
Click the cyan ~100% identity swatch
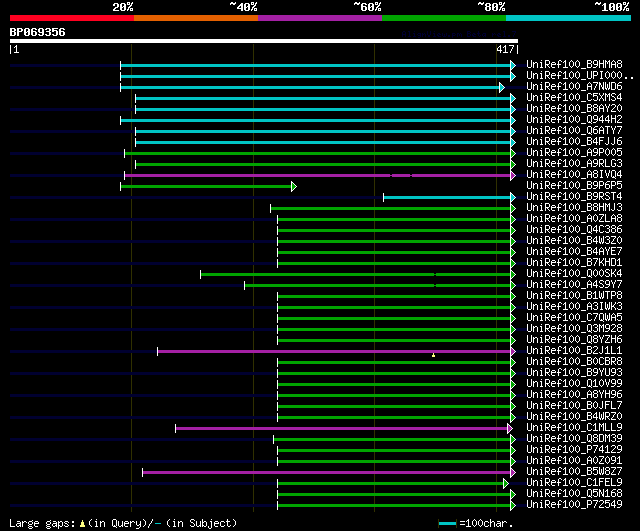[569, 18]
